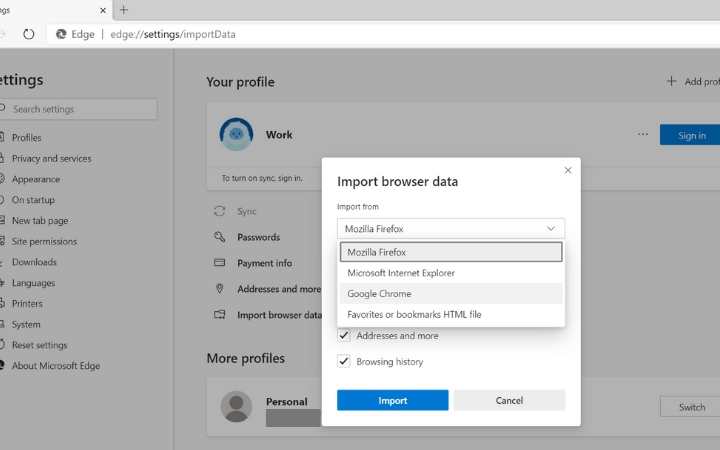Cancel the import dialog

[x=509, y=400]
